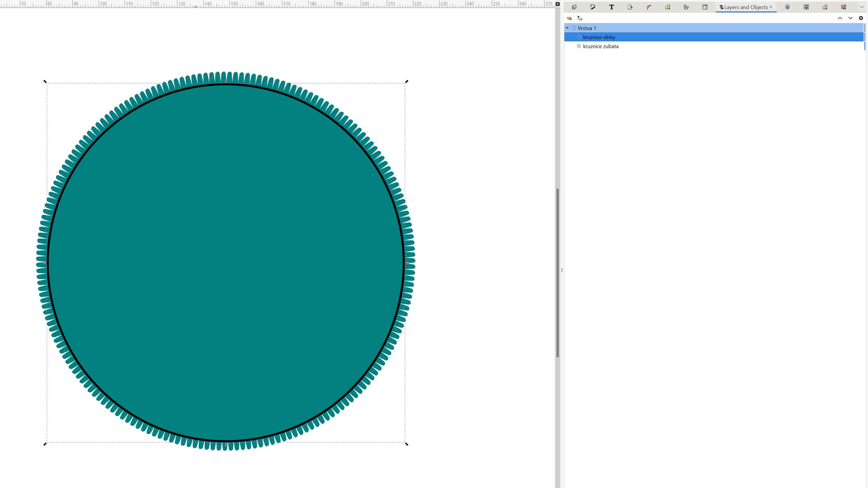
Task: Move selection down with chevron arrow
Action: pyautogui.click(x=850, y=18)
